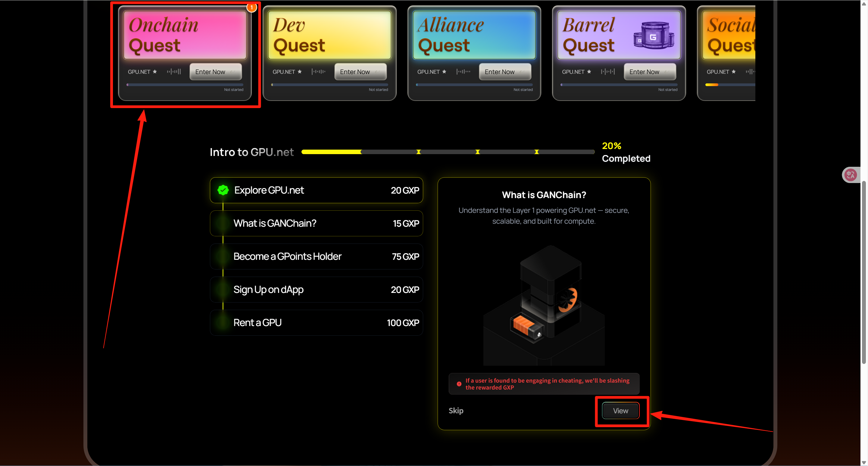Viewport: 868px width, 466px height.
Task: Click the notification badge on Onchain Quest
Action: (252, 7)
